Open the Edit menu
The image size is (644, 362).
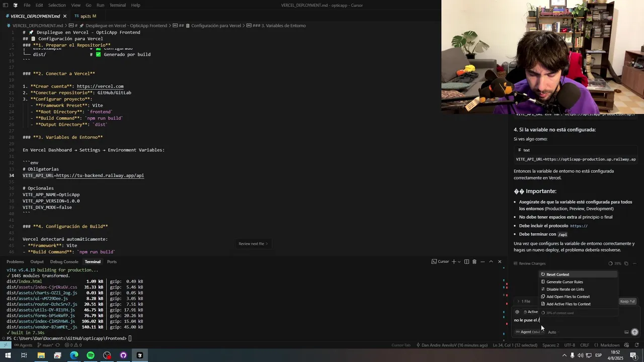pos(39,5)
